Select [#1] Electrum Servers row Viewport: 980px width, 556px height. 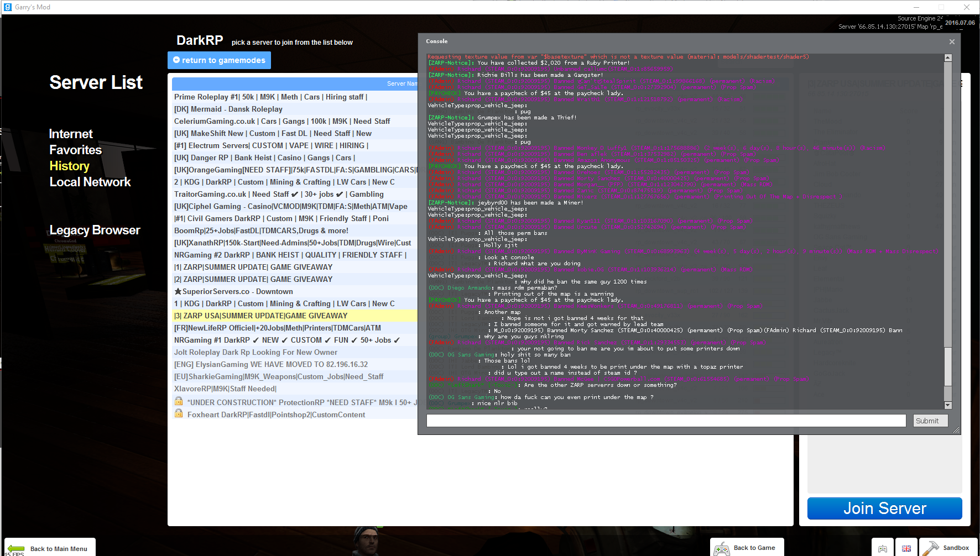coord(295,145)
